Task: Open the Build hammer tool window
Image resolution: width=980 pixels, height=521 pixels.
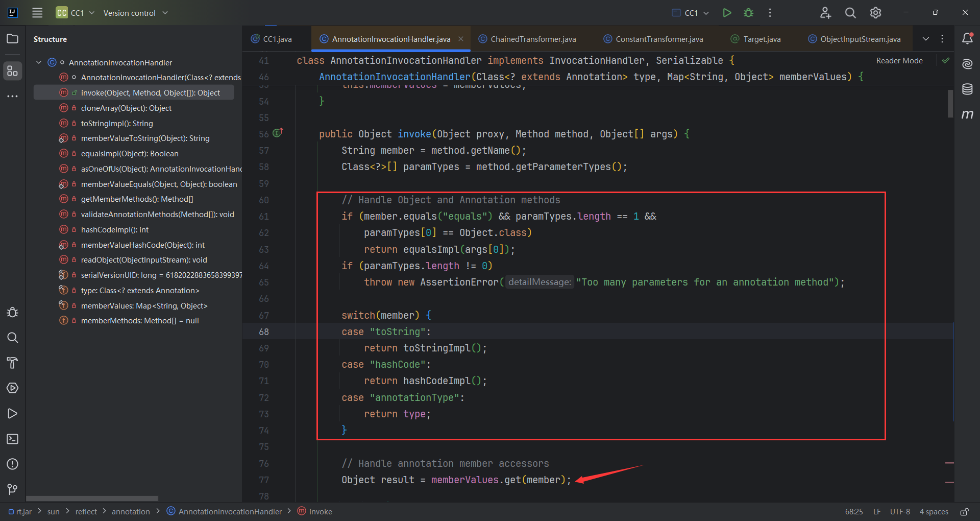Action: point(12,363)
